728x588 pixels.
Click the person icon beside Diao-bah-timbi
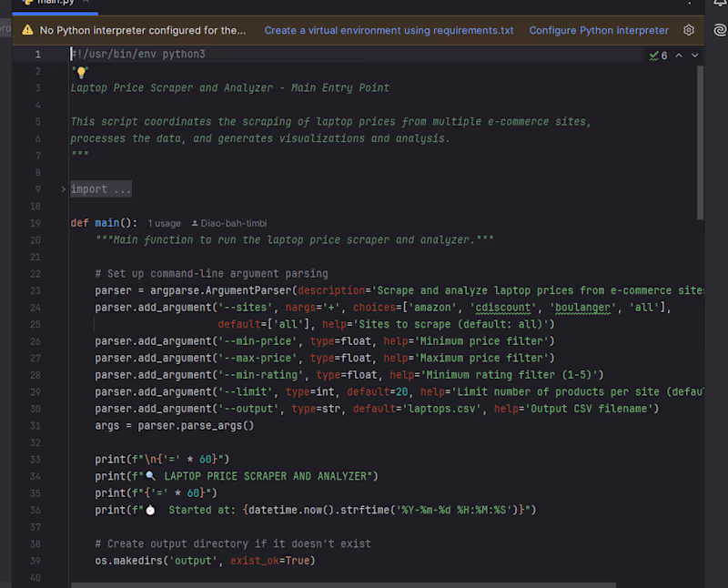tap(195, 223)
